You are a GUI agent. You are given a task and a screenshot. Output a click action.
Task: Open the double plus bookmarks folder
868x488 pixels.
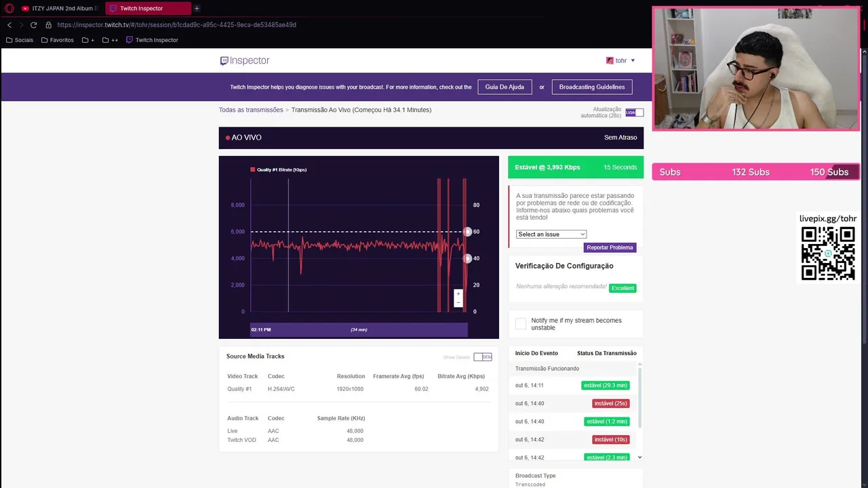pos(110,40)
